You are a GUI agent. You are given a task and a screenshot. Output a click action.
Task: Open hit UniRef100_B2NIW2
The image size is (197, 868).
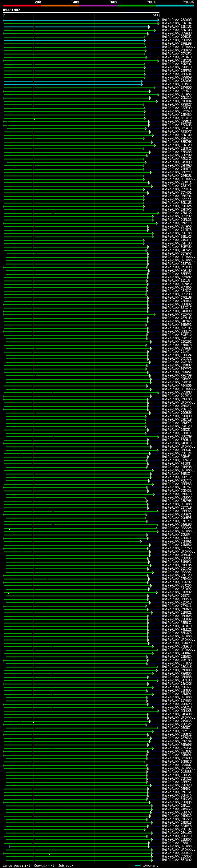click(x=177, y=26)
